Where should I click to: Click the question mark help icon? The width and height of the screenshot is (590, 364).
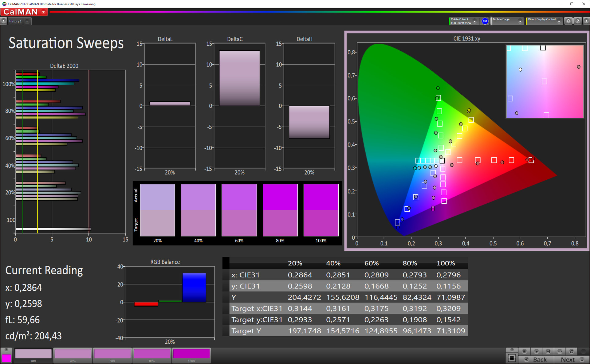point(578,21)
